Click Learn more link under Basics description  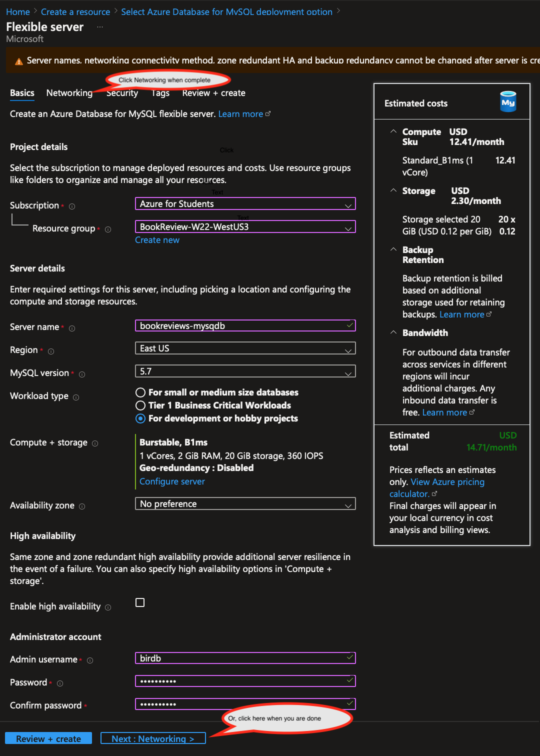pos(244,114)
